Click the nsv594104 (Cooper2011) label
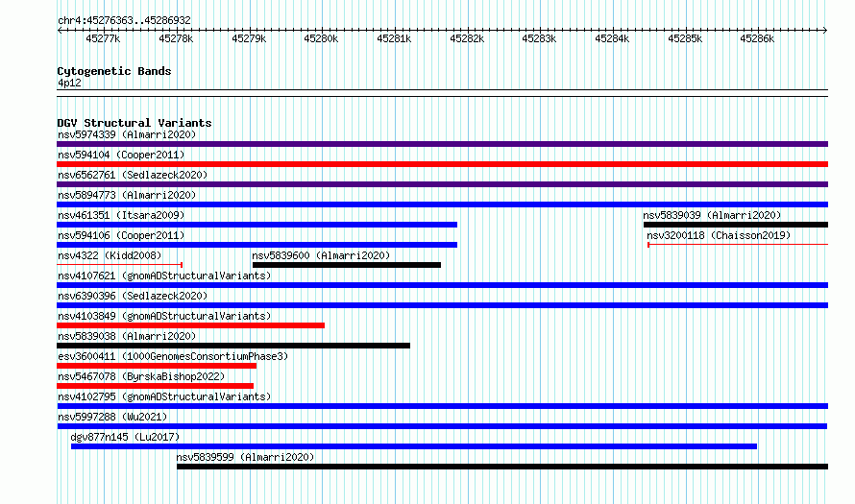This screenshot has height=504, width=855. [x=121, y=155]
